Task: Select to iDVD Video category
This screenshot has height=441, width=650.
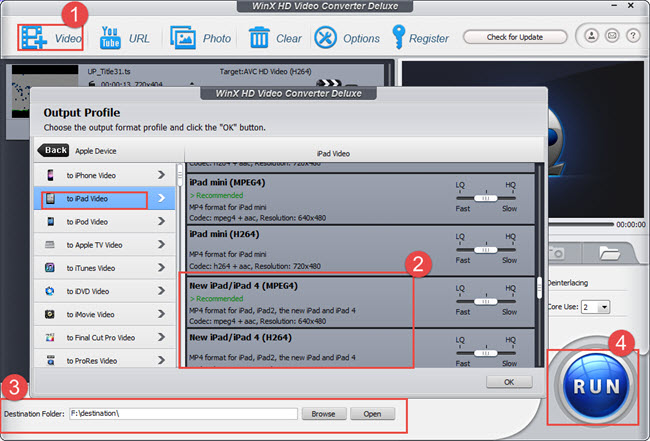Action: point(104,291)
